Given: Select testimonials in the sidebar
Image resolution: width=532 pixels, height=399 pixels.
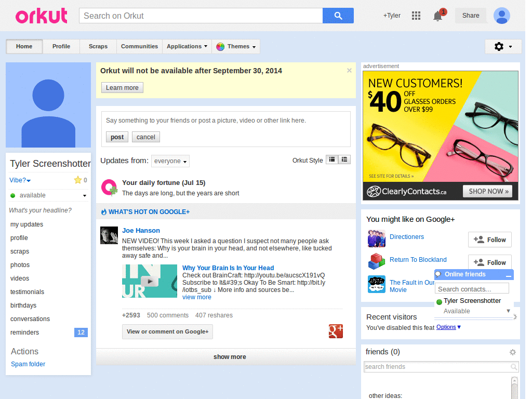Looking at the screenshot, I should pyautogui.click(x=27, y=292).
